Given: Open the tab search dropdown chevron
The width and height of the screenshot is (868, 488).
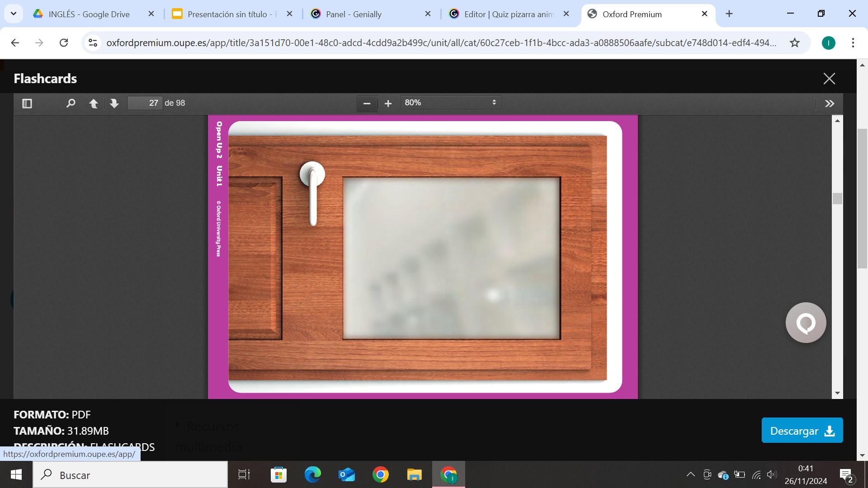Looking at the screenshot, I should (x=14, y=14).
